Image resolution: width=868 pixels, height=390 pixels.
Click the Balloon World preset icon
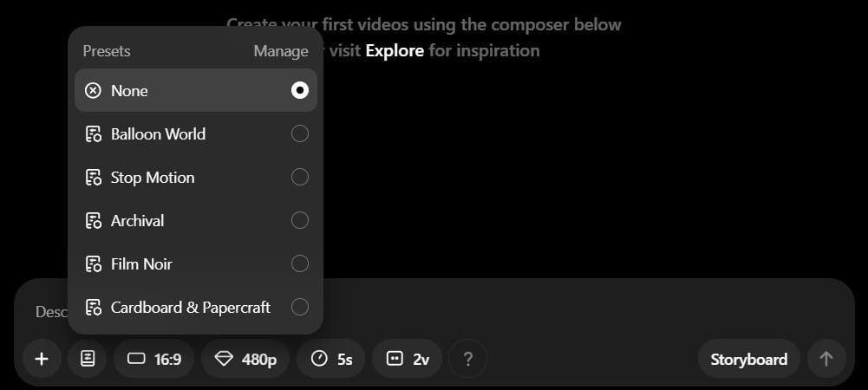(x=94, y=134)
